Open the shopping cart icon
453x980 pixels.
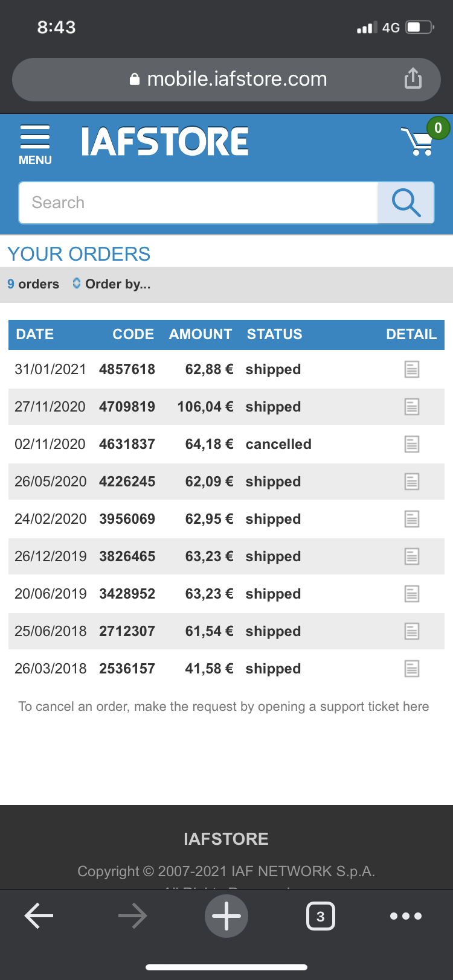click(418, 141)
